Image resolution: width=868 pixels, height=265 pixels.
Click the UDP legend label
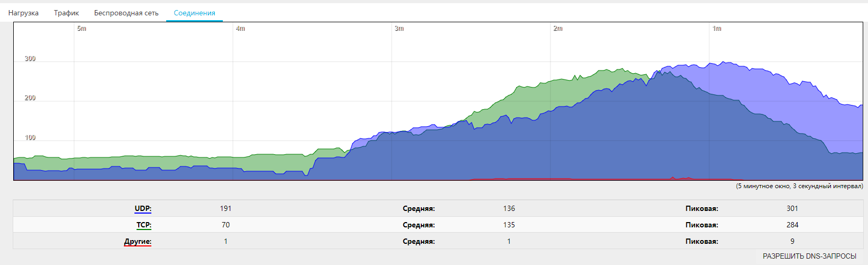tap(143, 208)
